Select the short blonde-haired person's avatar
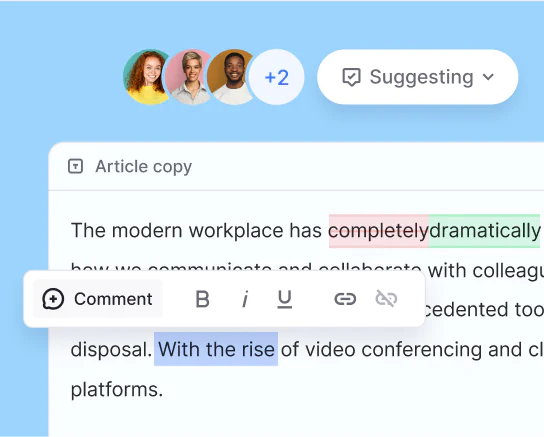544x437 pixels. pyautogui.click(x=189, y=77)
